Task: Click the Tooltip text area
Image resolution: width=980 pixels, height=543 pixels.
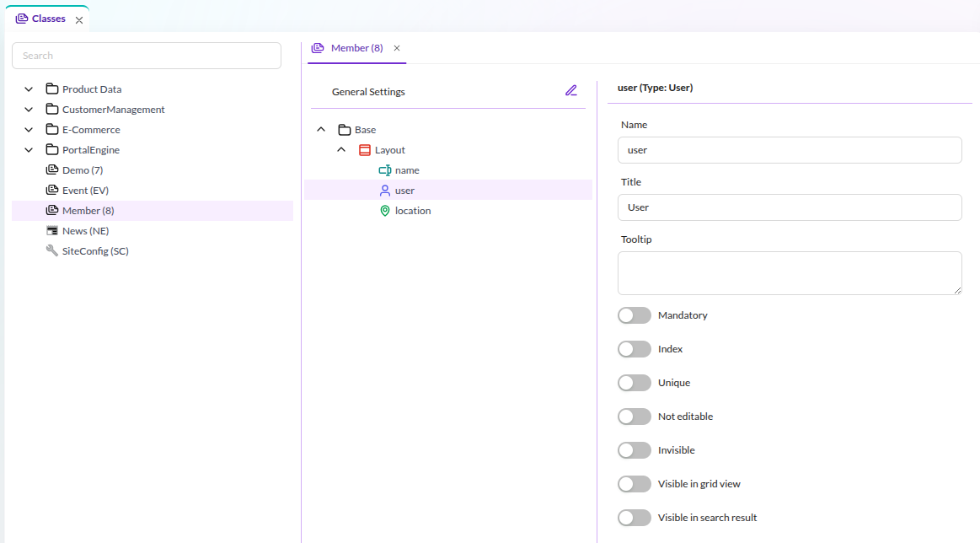Action: click(790, 272)
